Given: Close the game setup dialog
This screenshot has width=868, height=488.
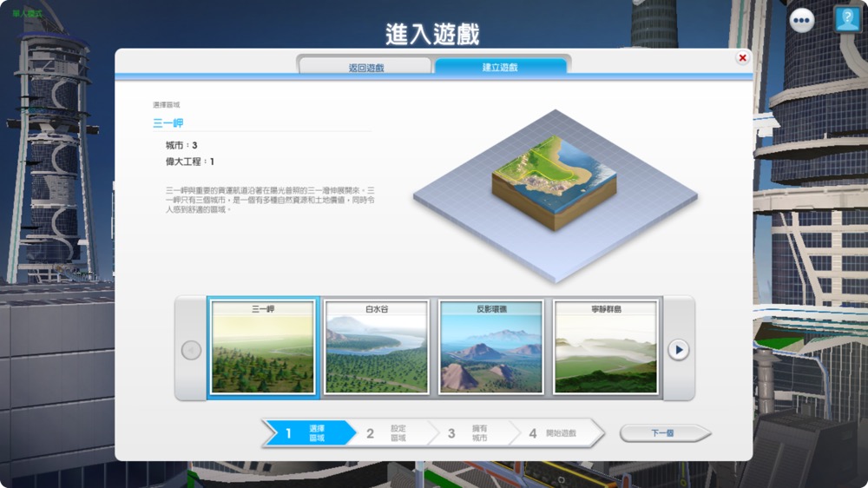Looking at the screenshot, I should click(x=742, y=57).
